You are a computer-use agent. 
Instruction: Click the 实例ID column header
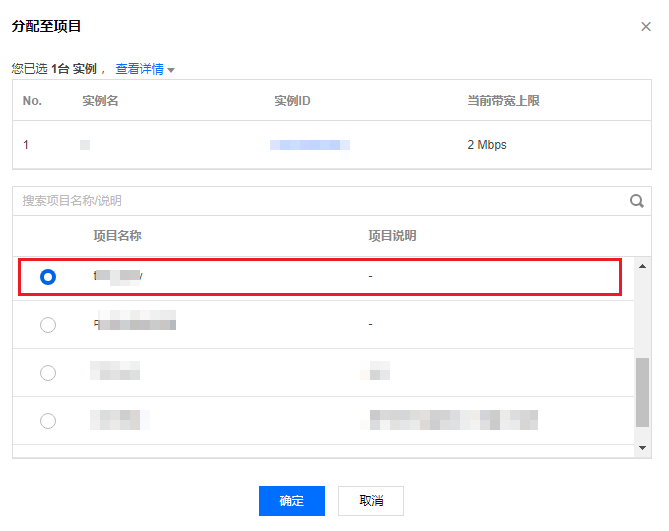(292, 101)
